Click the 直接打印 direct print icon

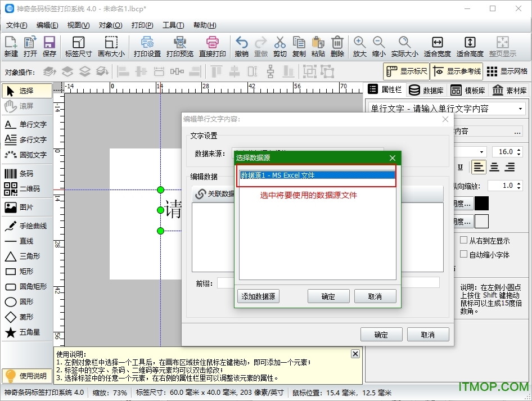[x=212, y=46]
